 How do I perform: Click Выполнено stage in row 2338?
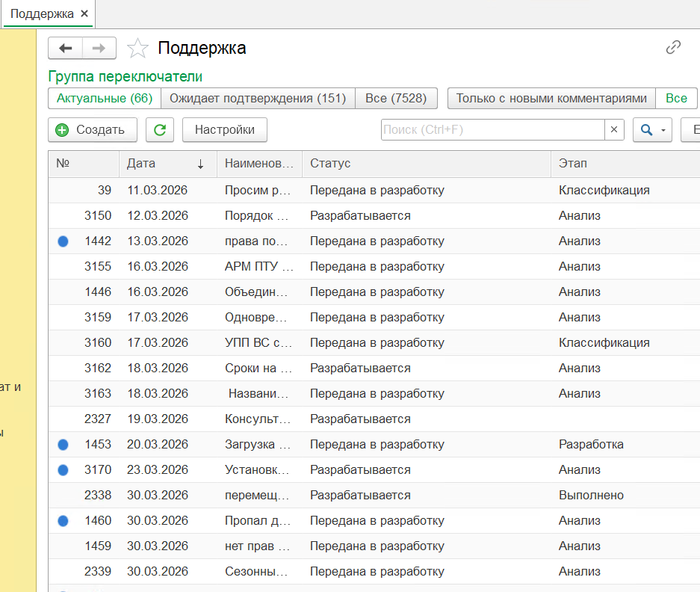click(591, 496)
